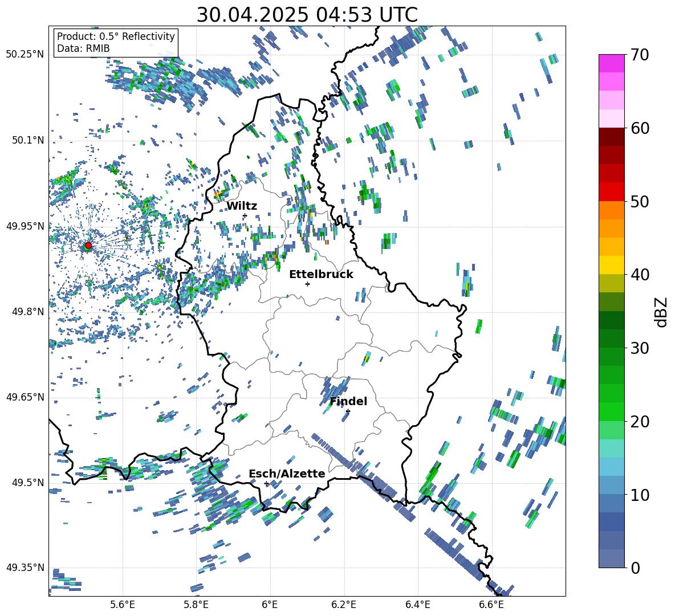Viewport: 675px width, 616px height.
Task: Click the 6.6°E longitude label
Action: 491,605
